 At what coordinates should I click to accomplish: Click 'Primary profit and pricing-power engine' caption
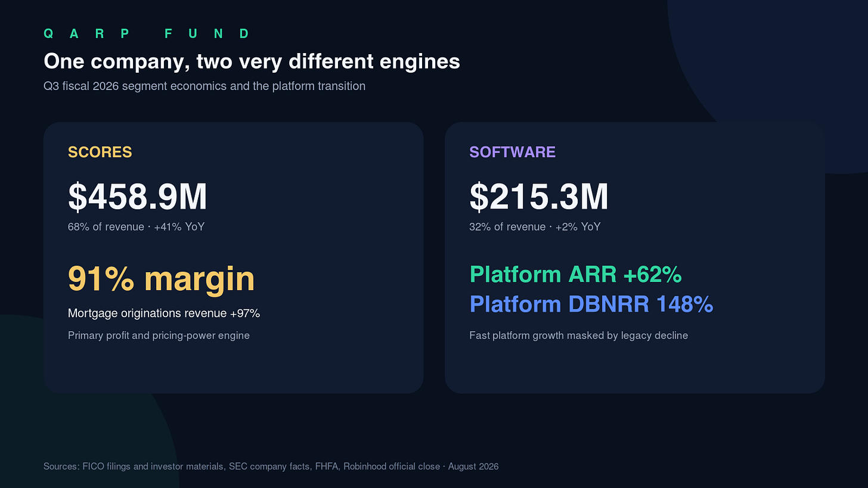point(159,335)
